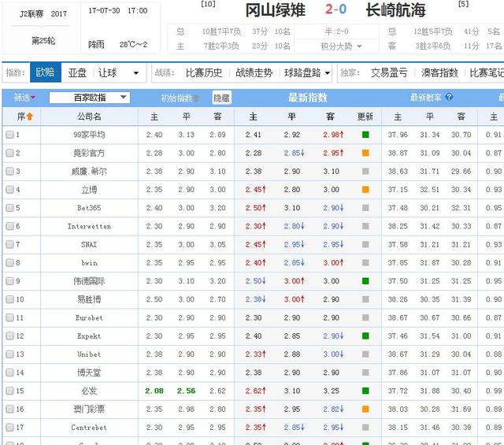Click the green update square in Expekt row

(365, 336)
